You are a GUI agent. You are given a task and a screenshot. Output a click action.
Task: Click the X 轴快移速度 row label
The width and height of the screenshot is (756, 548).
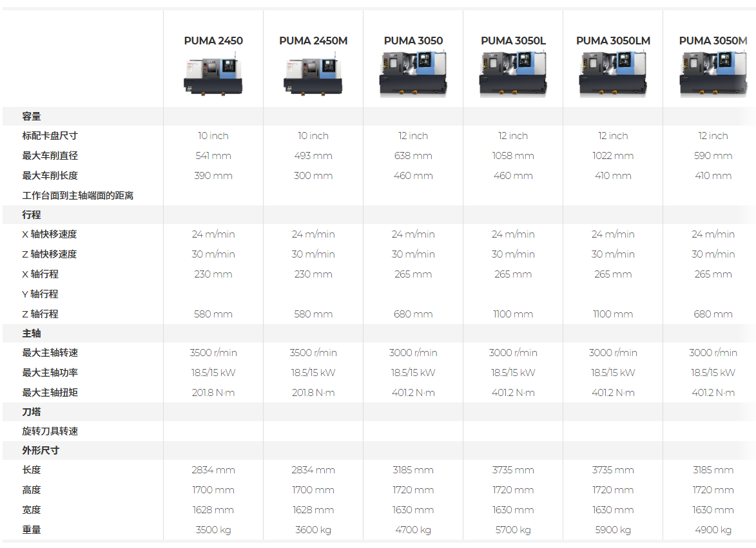point(49,234)
